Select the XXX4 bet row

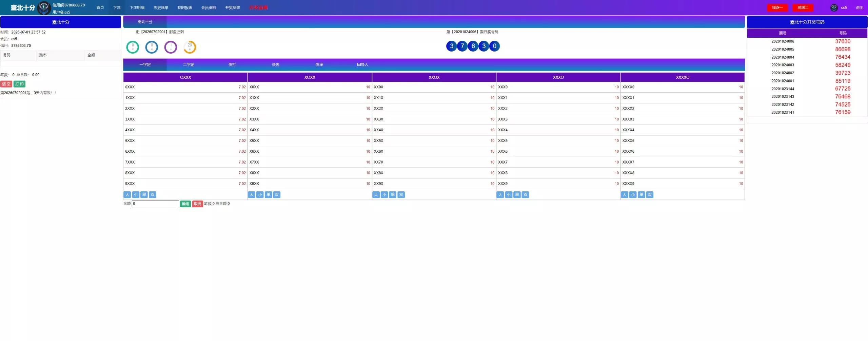tap(558, 130)
